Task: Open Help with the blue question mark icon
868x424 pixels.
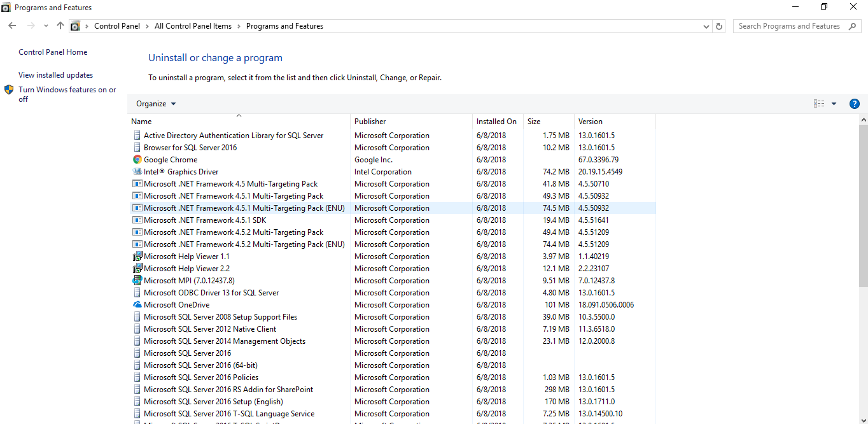Action: pyautogui.click(x=855, y=104)
